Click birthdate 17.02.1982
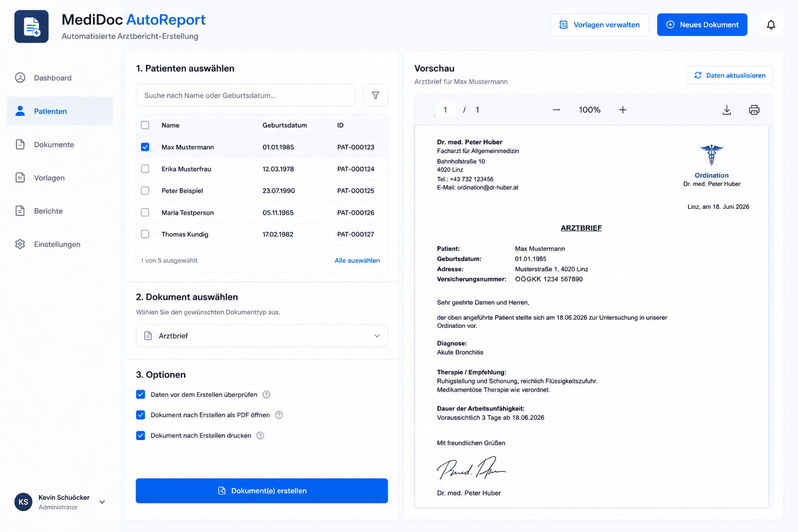This screenshot has width=798, height=532. pos(278,234)
